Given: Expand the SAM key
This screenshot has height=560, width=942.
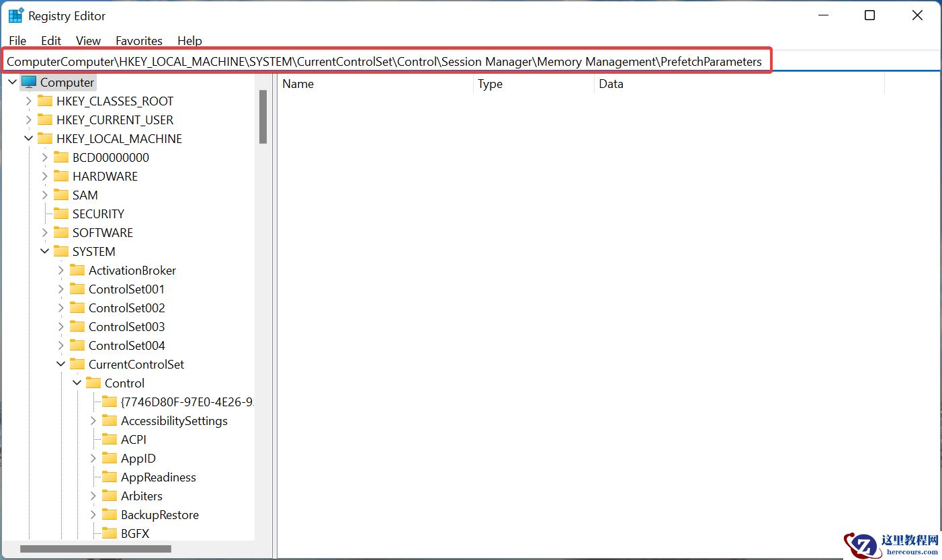Looking at the screenshot, I should [44, 195].
